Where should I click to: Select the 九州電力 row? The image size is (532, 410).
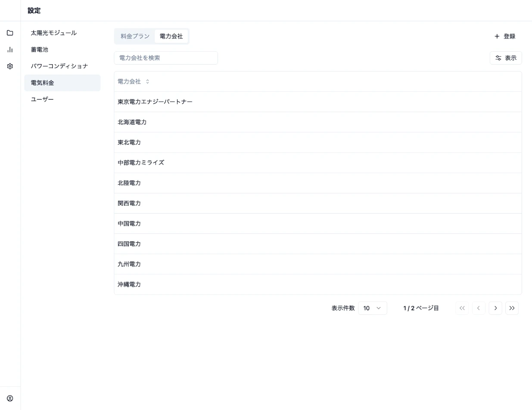(318, 264)
